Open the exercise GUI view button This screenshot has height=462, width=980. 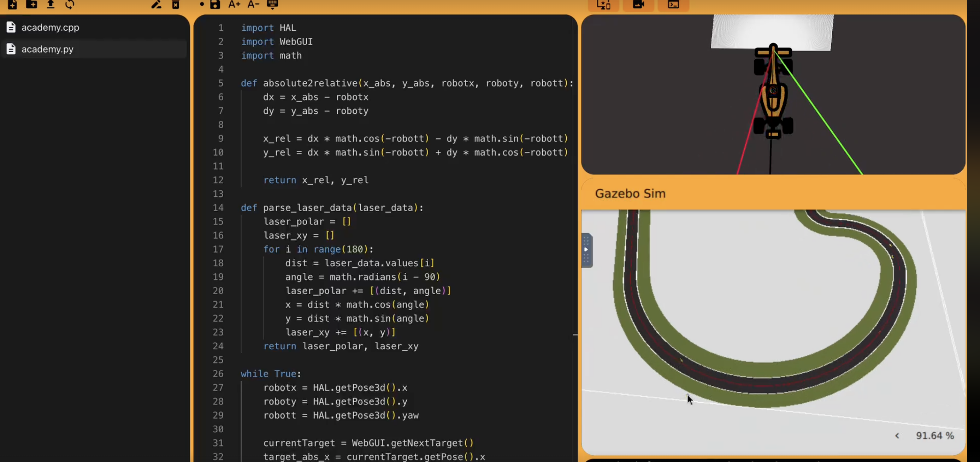(x=603, y=5)
